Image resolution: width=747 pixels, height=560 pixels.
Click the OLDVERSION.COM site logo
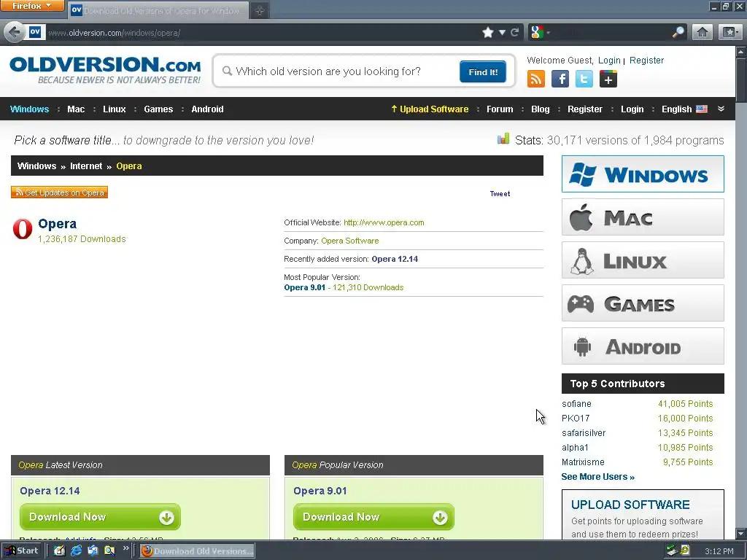coord(105,70)
